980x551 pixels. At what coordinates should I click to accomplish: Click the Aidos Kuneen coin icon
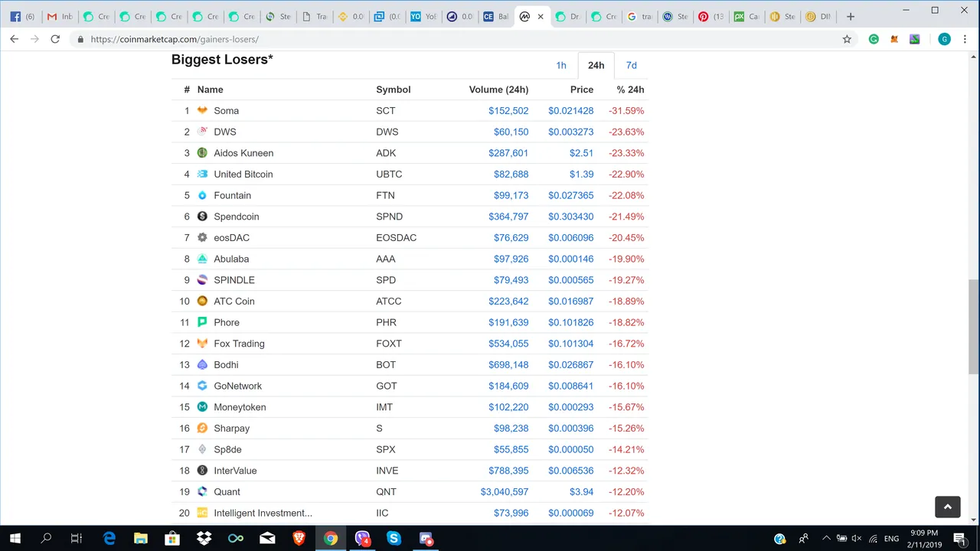coord(202,153)
